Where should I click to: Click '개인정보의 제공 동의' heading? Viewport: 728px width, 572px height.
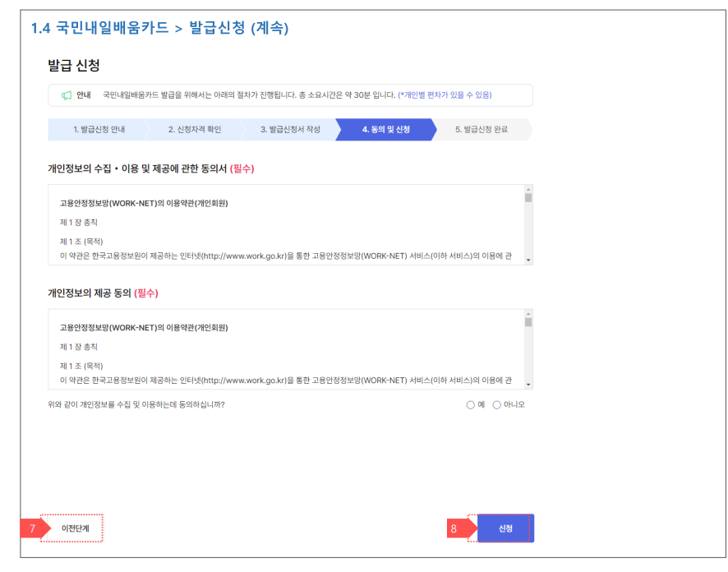[90, 293]
